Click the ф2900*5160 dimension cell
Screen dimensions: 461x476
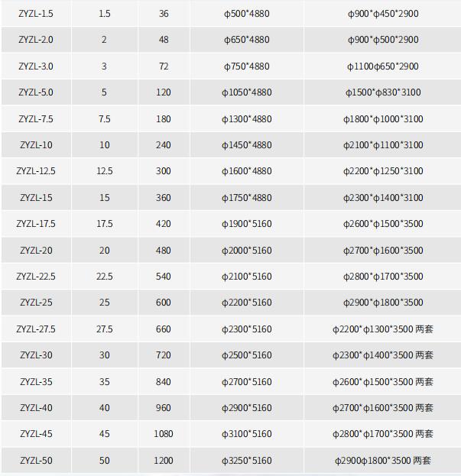click(x=247, y=408)
